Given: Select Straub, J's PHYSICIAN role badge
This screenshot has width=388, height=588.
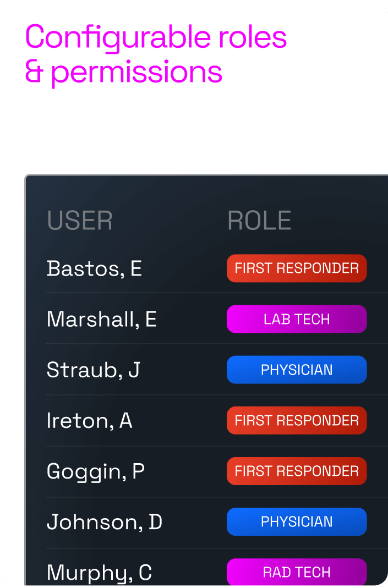Looking at the screenshot, I should point(297,370).
